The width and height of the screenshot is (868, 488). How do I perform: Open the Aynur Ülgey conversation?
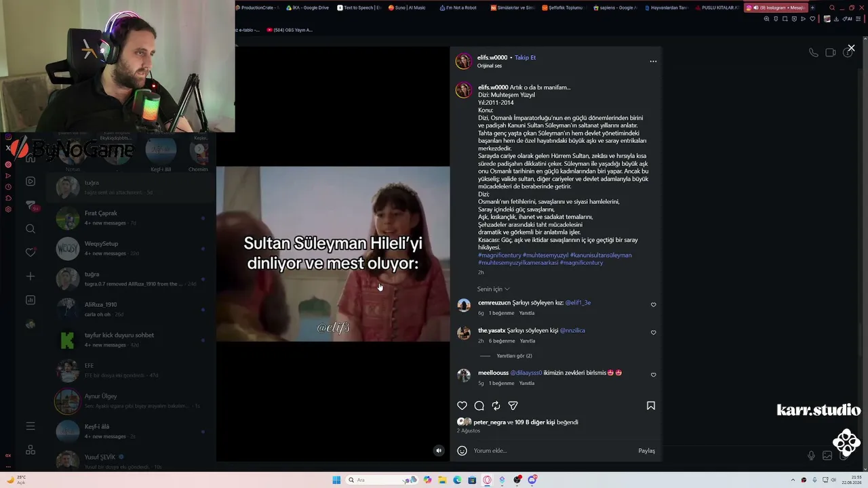pos(130,401)
